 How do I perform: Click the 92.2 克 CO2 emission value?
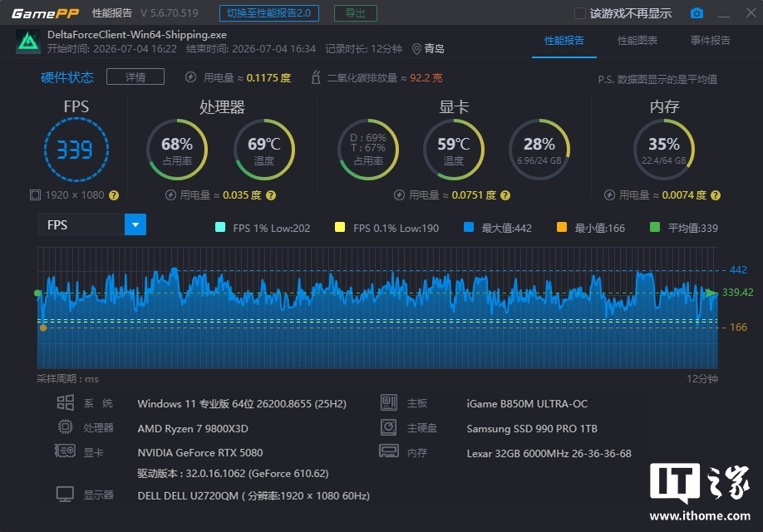(x=426, y=78)
